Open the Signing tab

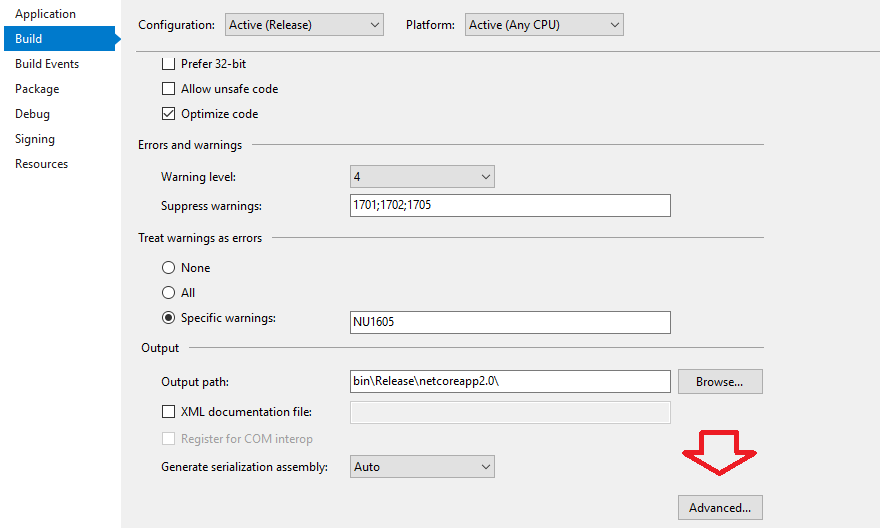(x=35, y=139)
